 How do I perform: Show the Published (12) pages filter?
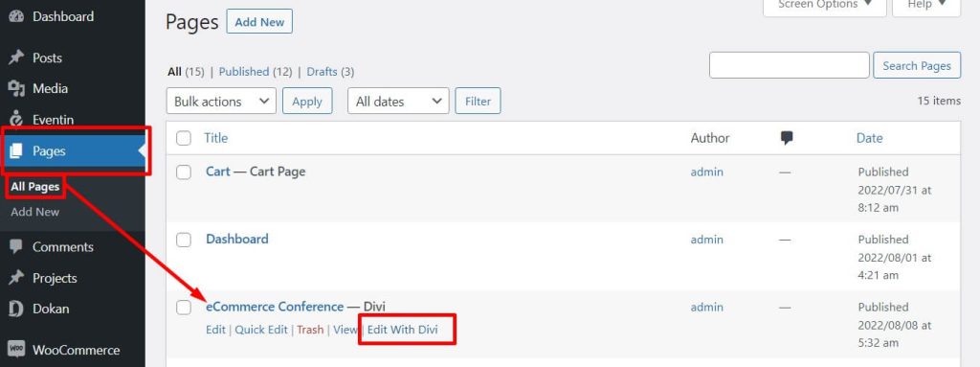tap(256, 72)
